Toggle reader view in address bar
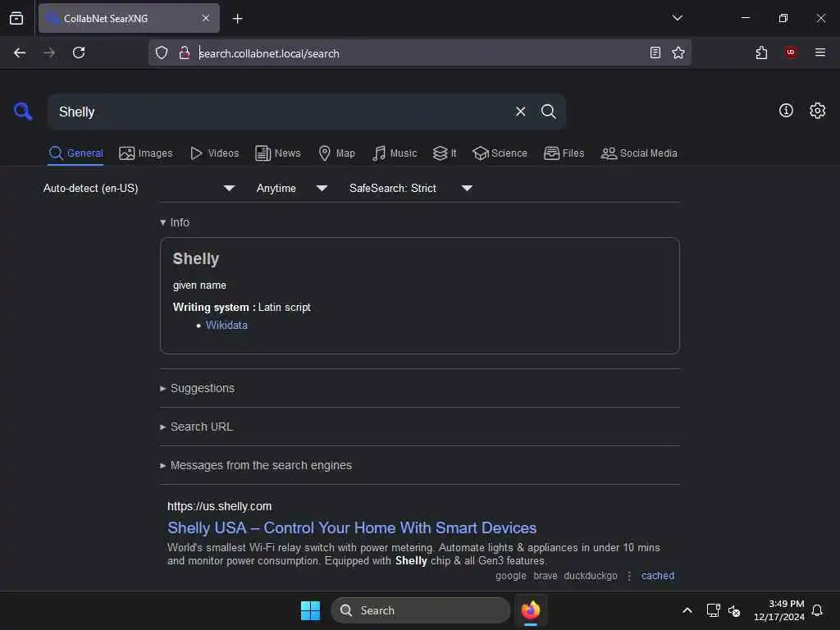Viewport: 840px width, 630px height. pyautogui.click(x=655, y=52)
